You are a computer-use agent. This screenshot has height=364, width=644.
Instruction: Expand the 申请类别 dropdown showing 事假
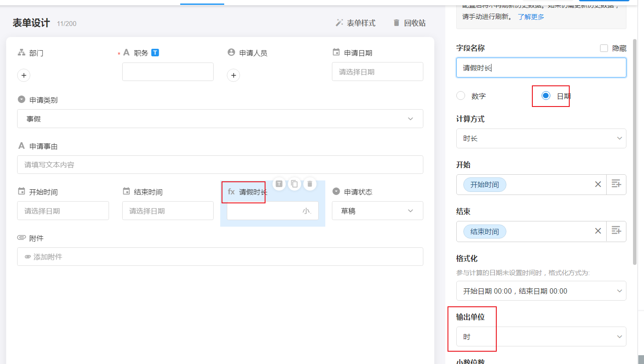(220, 119)
